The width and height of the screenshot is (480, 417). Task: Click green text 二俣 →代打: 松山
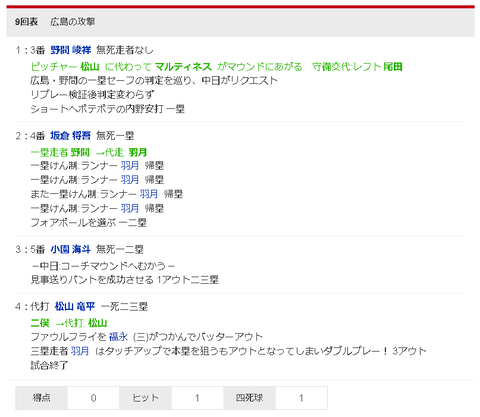(x=69, y=323)
